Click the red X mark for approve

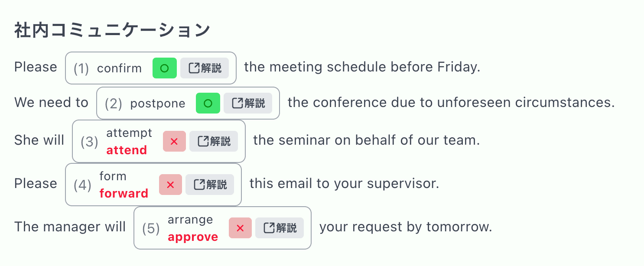coord(240,228)
